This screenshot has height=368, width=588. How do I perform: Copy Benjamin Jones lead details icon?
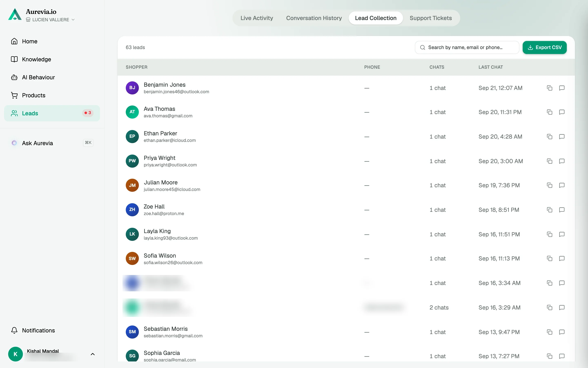click(549, 88)
